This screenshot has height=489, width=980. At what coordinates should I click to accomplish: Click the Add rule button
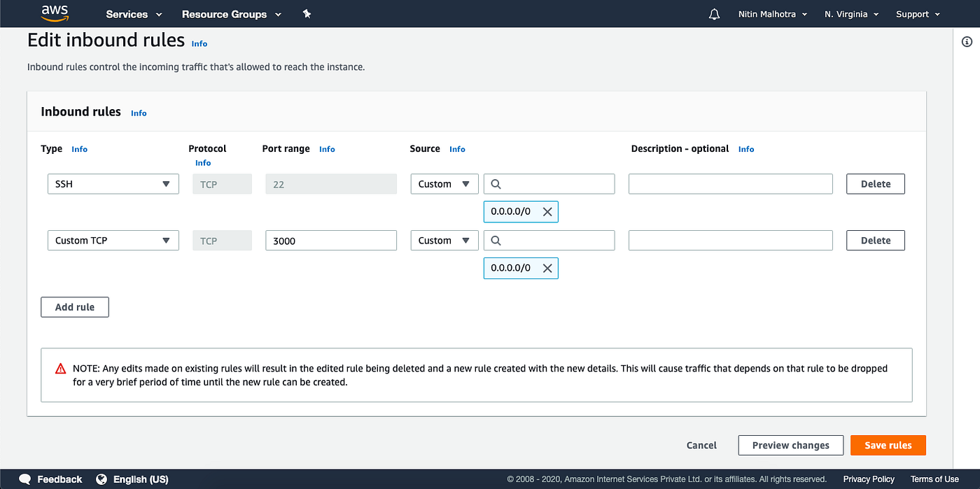(74, 306)
